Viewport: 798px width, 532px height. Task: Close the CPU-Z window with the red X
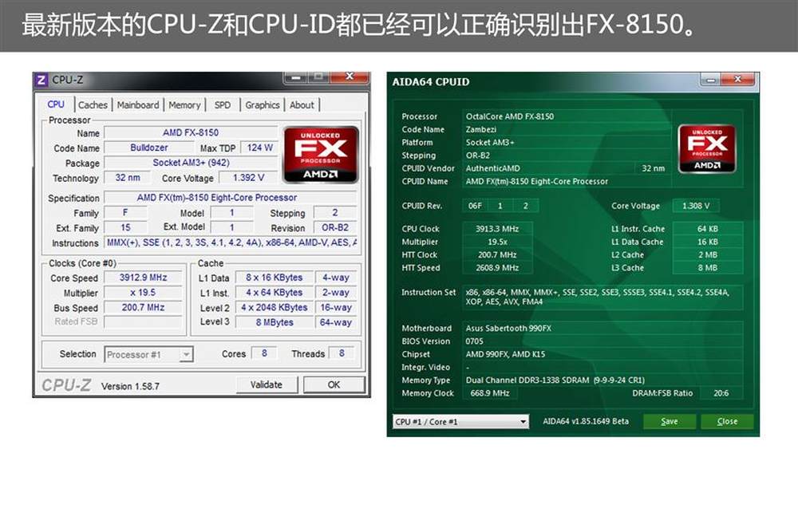(x=349, y=77)
